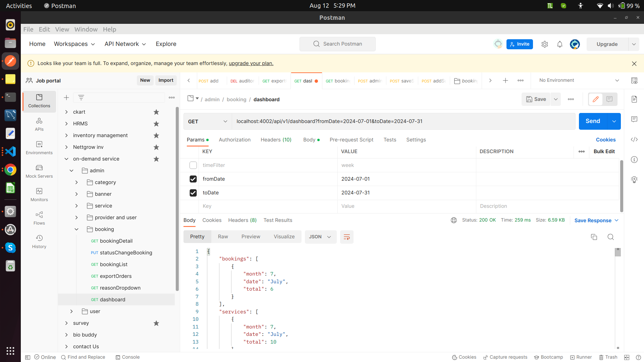Open notifications bell icon

pyautogui.click(x=559, y=44)
